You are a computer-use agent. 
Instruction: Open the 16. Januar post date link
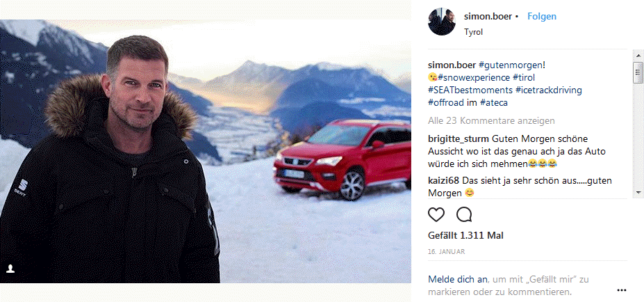click(x=447, y=252)
